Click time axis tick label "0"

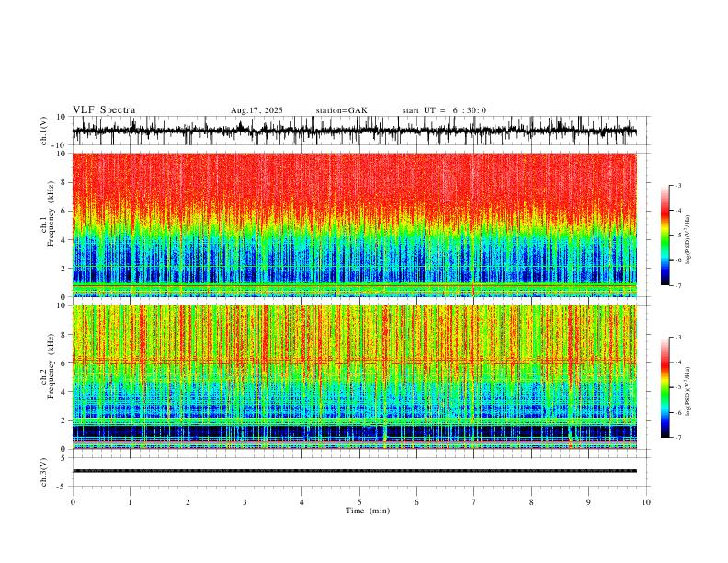(73, 502)
